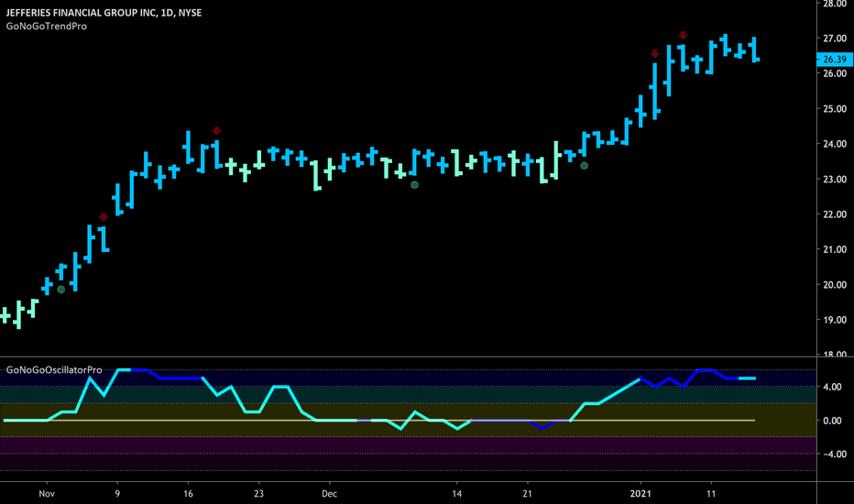Click the red down arrow near the 22.00 level
The image size is (854, 504).
104,217
